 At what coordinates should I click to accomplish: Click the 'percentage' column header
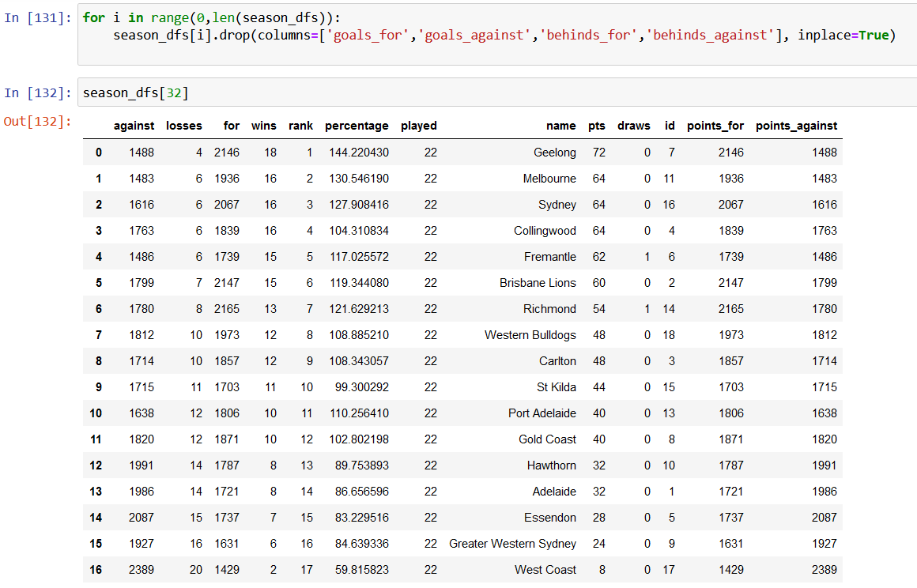pyautogui.click(x=357, y=126)
